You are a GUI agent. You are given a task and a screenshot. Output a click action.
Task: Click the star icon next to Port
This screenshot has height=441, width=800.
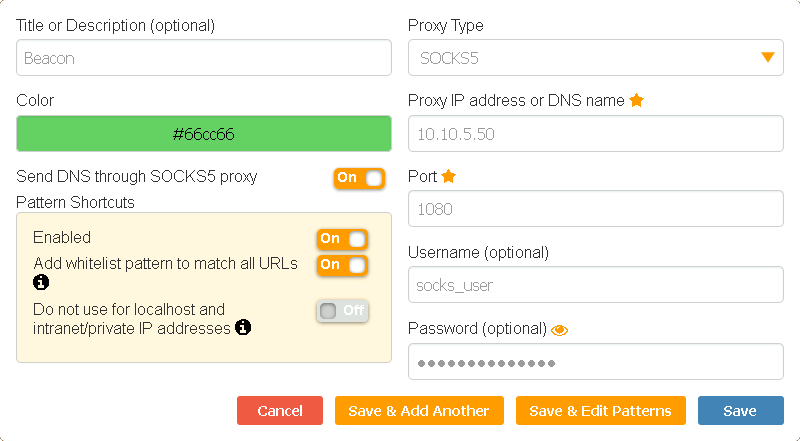pos(449,176)
